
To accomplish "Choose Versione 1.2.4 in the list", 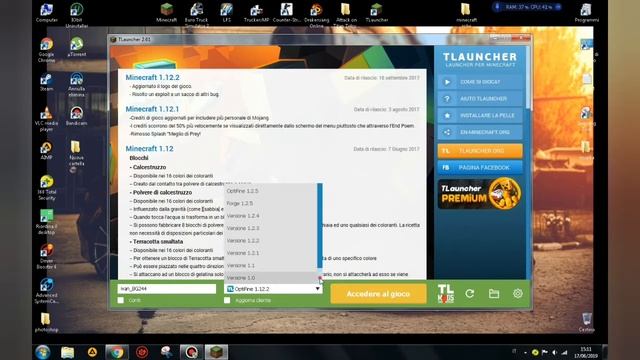I will tap(271, 216).
